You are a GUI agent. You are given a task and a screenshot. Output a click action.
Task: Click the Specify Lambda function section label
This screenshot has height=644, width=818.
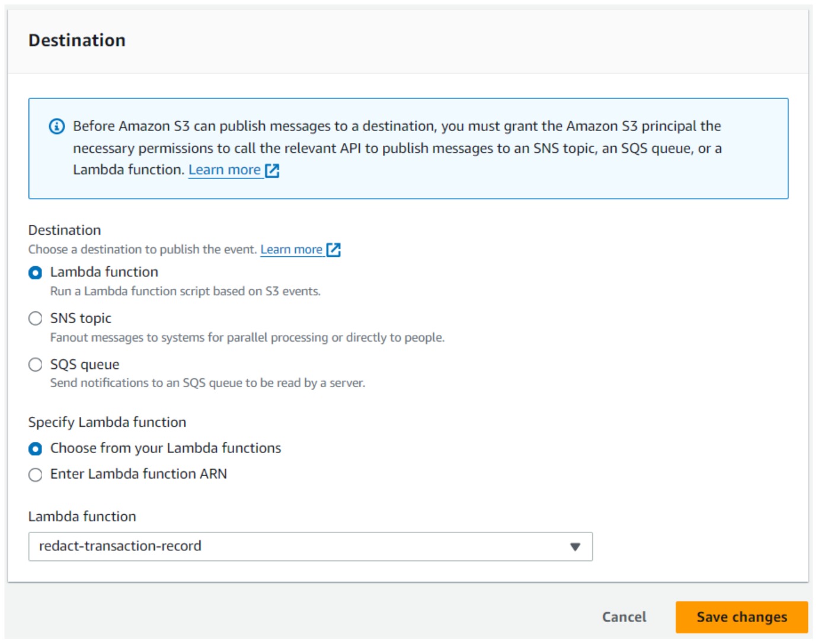[107, 422]
